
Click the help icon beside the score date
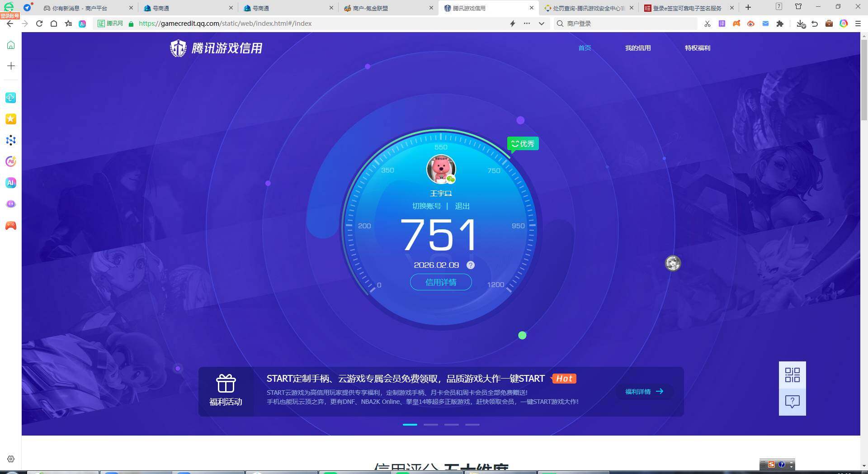pyautogui.click(x=471, y=265)
